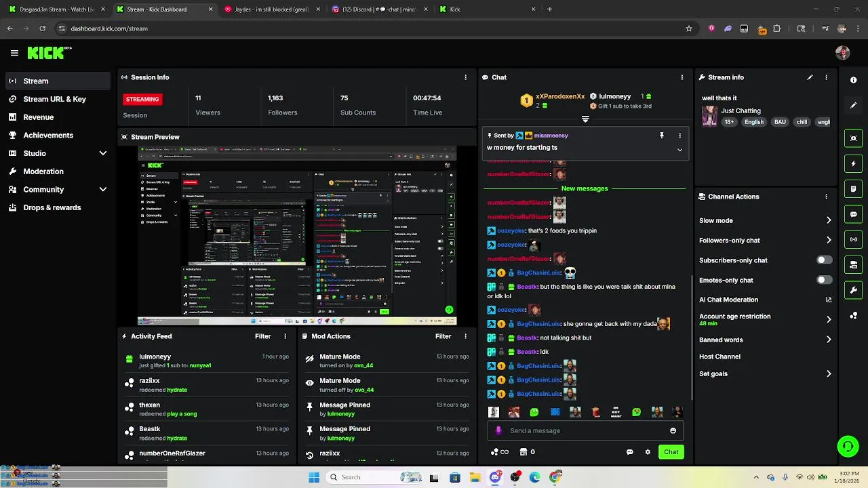Click the french fries emote in quick bar
Image resolution: width=868 pixels, height=488 pixels.
595,412
